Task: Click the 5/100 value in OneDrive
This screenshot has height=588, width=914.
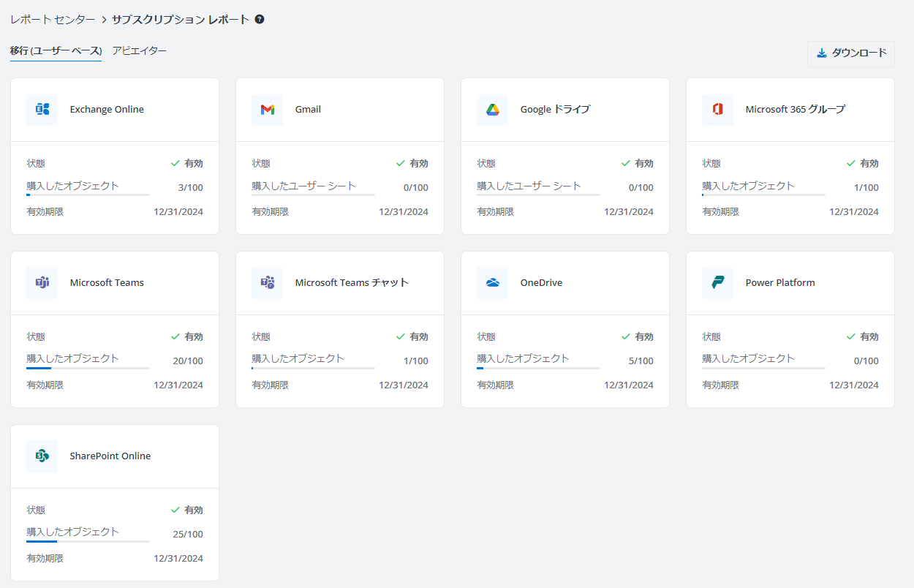Action: point(641,361)
